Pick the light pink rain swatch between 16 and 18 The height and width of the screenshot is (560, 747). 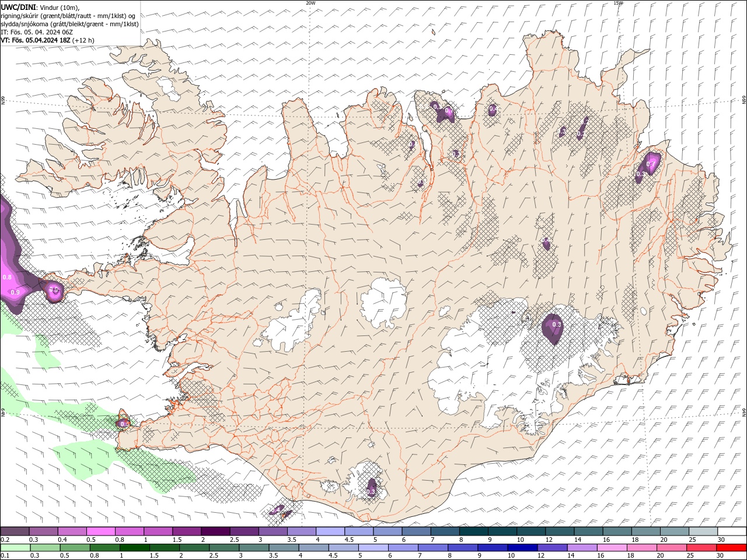[x=611, y=548]
